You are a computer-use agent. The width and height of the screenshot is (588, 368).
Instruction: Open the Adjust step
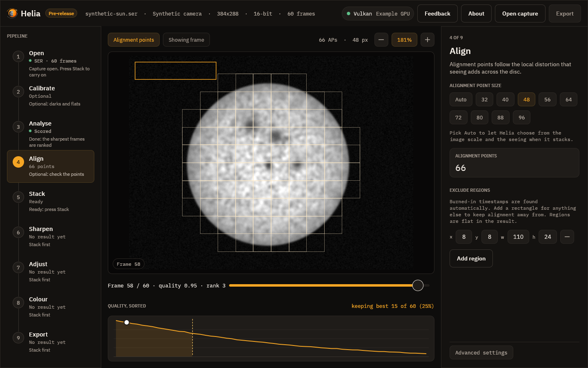(x=51, y=272)
